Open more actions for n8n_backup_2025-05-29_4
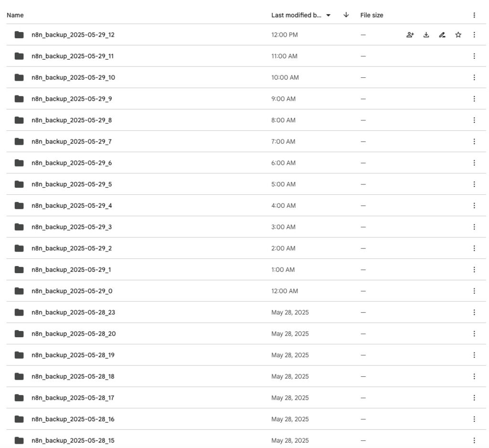Image resolution: width=489 pixels, height=448 pixels. (474, 205)
